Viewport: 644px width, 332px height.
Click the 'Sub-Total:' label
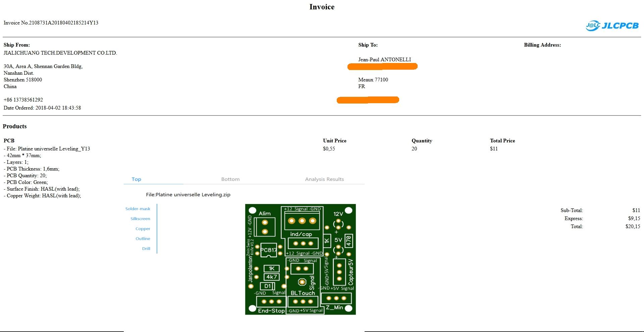572,210
